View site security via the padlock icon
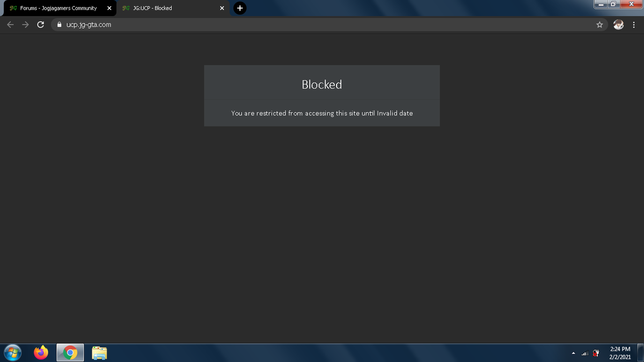The height and width of the screenshot is (362, 644). coord(59,25)
